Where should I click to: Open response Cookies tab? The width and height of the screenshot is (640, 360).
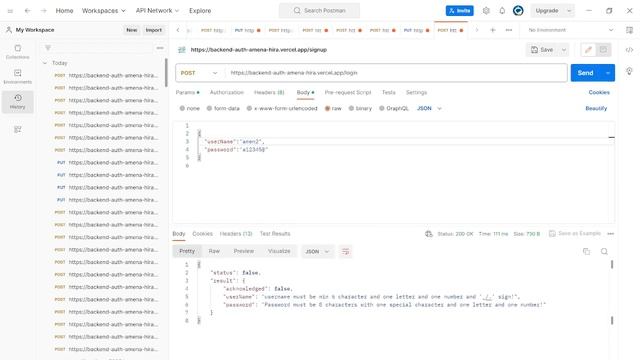[x=202, y=234]
